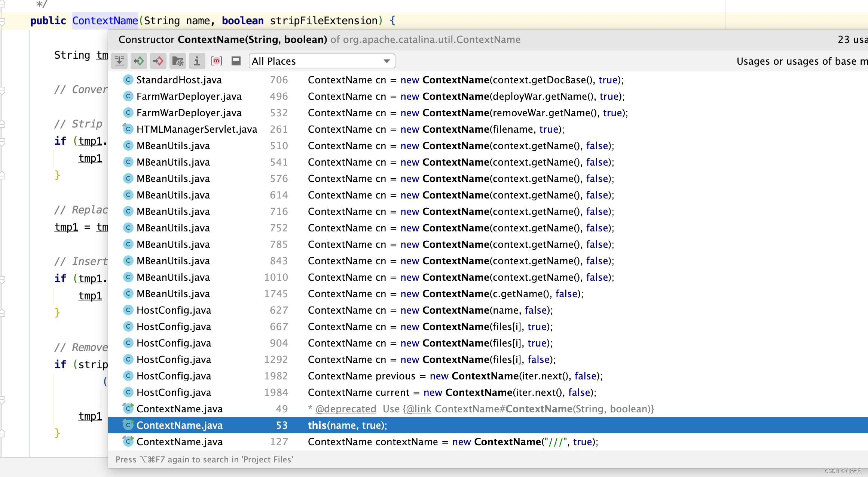Click the @link tag in ContextName.java line 49
The image size is (868, 477).
coord(418,409)
